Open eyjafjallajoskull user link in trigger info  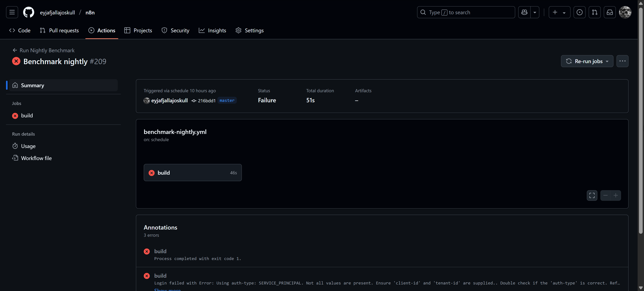tap(169, 101)
